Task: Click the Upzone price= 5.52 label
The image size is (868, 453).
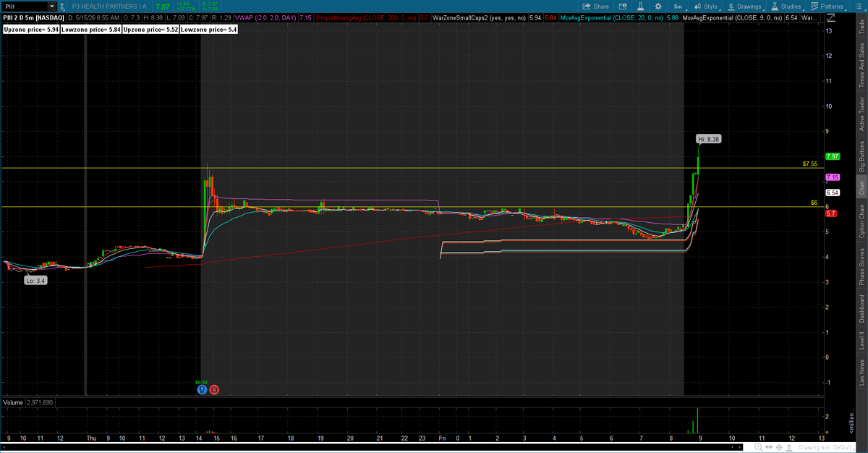Action: click(x=150, y=30)
